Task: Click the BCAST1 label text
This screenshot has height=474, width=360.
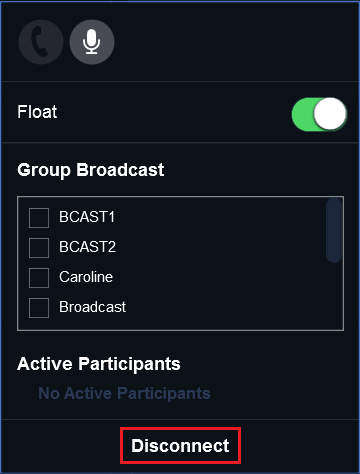Action: coord(87,217)
